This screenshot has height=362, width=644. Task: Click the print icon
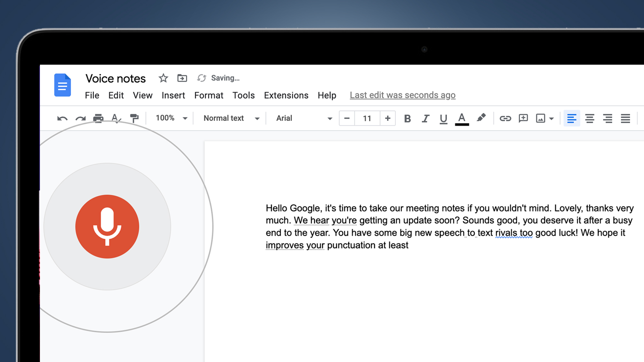pyautogui.click(x=98, y=118)
